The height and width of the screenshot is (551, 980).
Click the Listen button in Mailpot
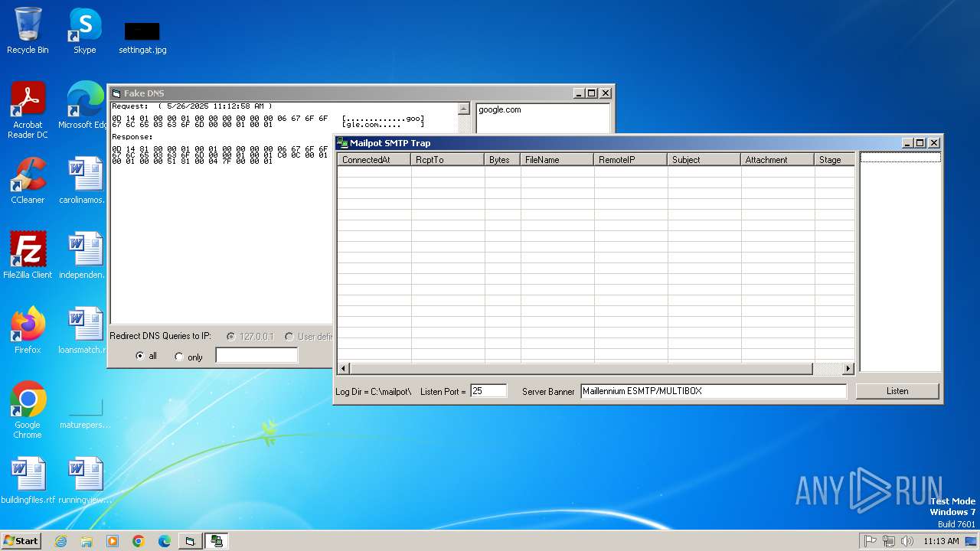coord(897,391)
